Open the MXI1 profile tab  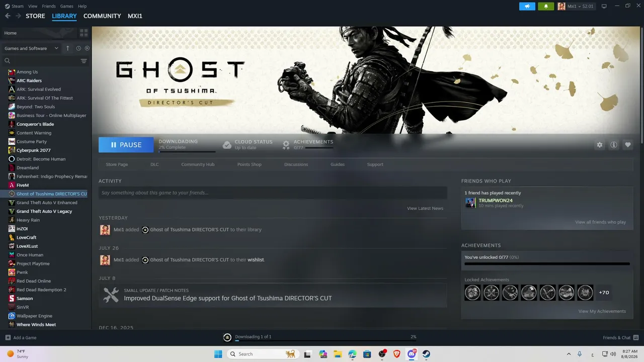tap(135, 16)
